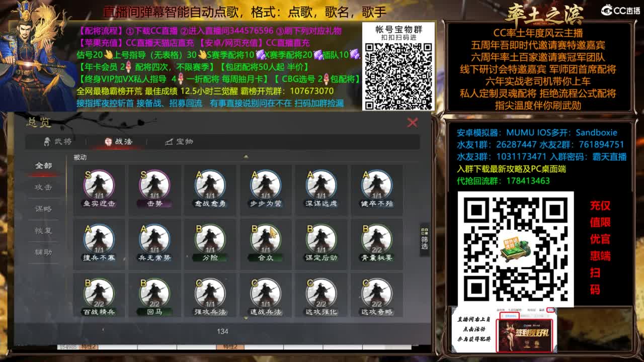Switch to the 宝物 tab
The height and width of the screenshot is (362, 644).
178,142
